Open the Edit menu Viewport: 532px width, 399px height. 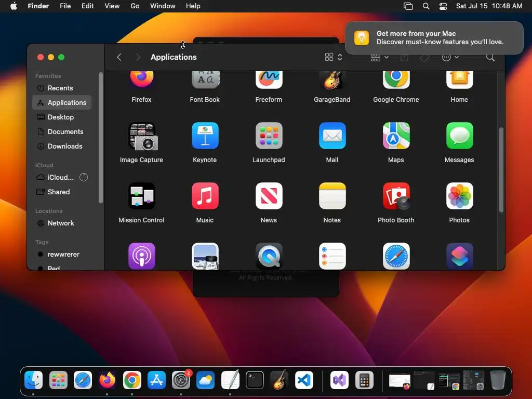pos(87,6)
